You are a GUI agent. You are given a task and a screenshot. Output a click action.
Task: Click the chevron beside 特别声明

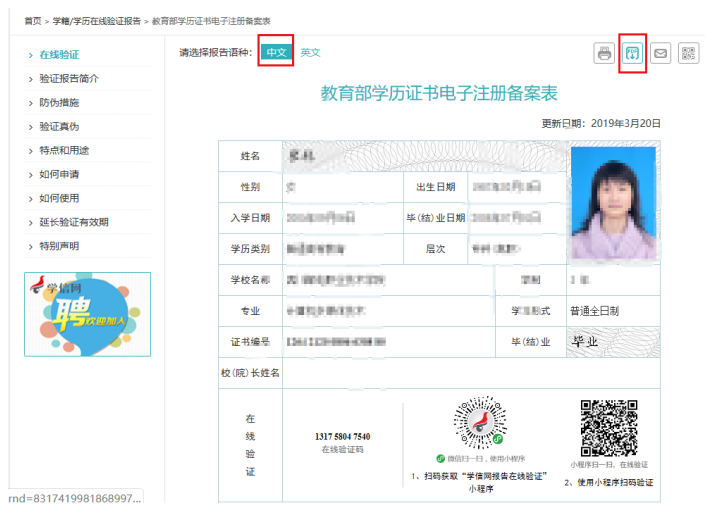[31, 247]
